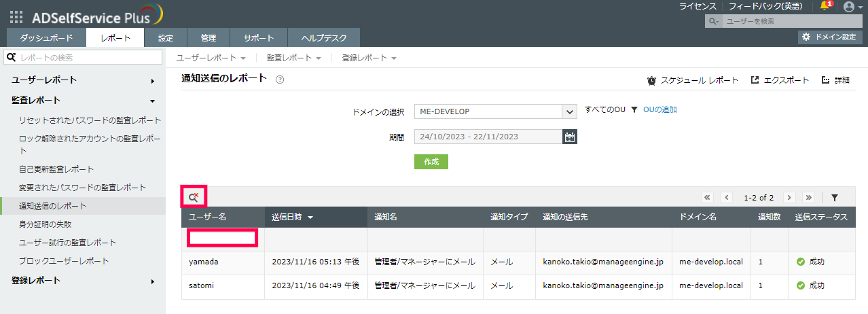Open help icon beside 通知送信のレポート title
This screenshot has height=314, width=868.
[280, 80]
